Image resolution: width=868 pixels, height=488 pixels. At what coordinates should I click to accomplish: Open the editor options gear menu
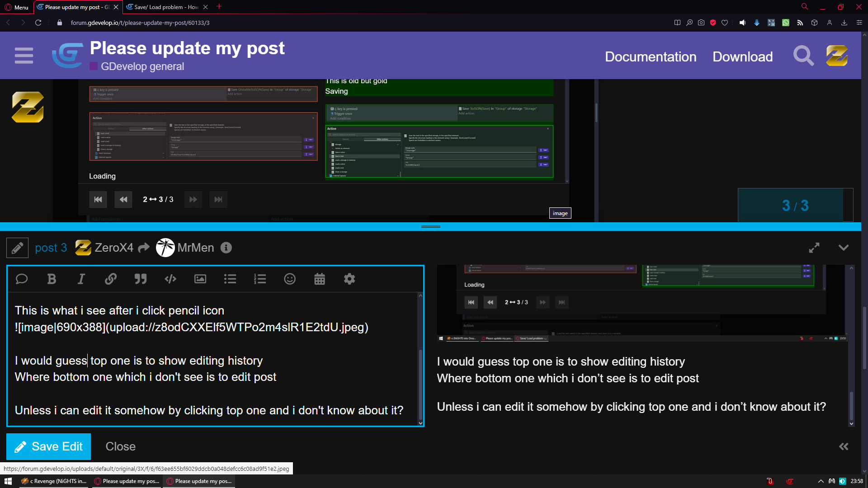(349, 279)
